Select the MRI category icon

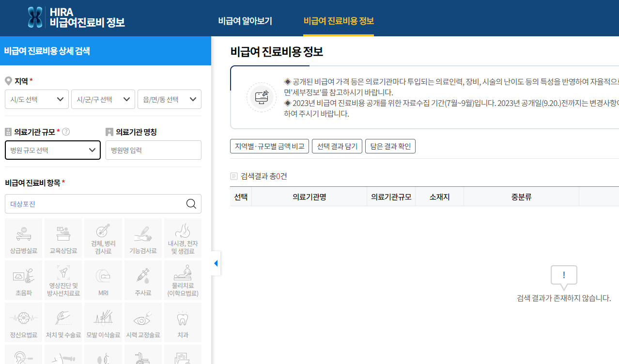[x=103, y=280]
